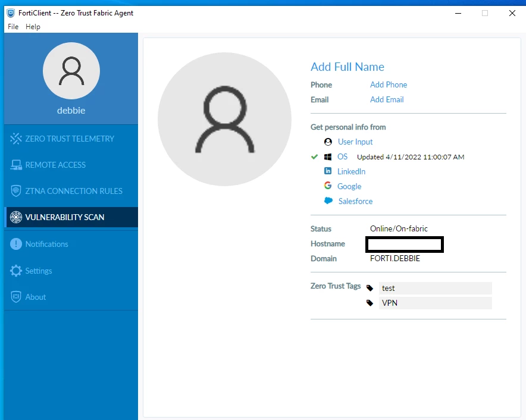Click the Remote Access computer icon
Image resolution: width=526 pixels, height=420 pixels.
tap(15, 165)
